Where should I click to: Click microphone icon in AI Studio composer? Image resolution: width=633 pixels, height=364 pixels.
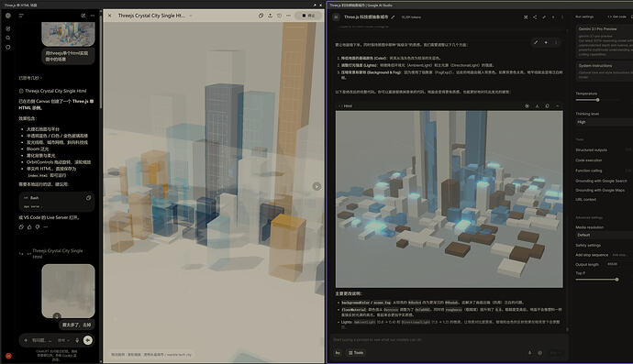[529, 353]
